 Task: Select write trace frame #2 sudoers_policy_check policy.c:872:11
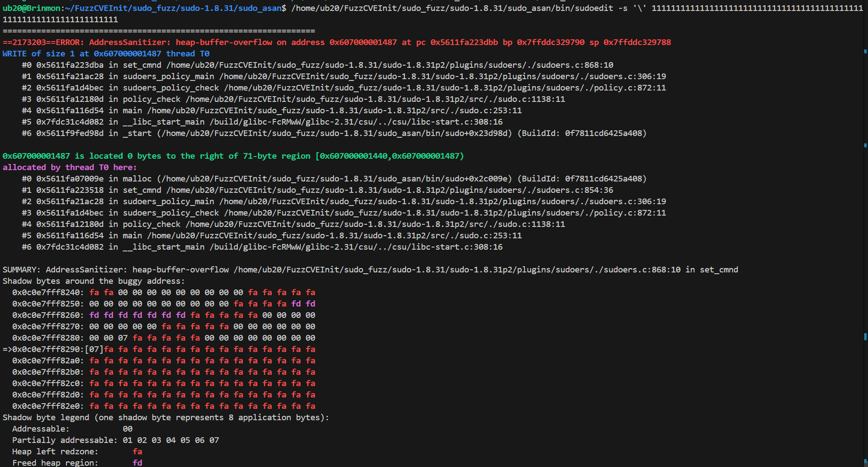[x=344, y=88]
